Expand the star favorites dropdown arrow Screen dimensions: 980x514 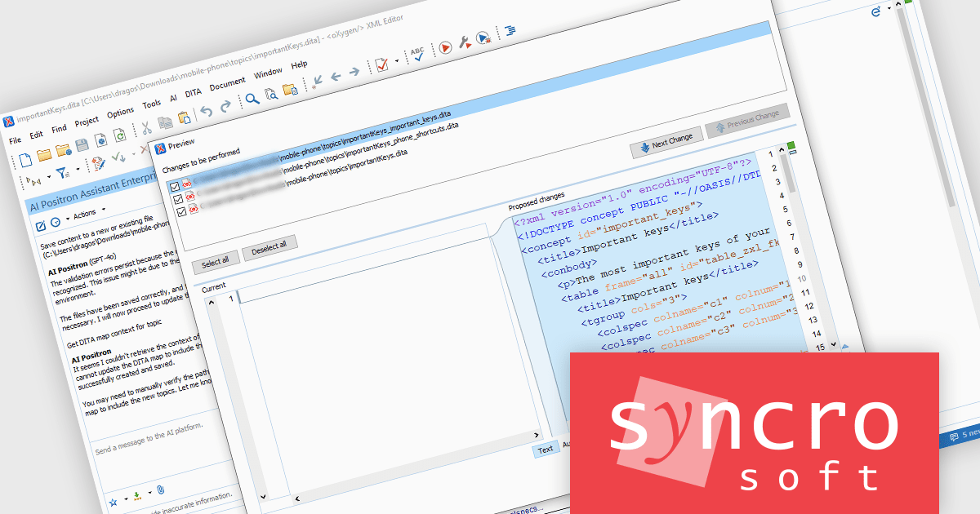(x=125, y=500)
